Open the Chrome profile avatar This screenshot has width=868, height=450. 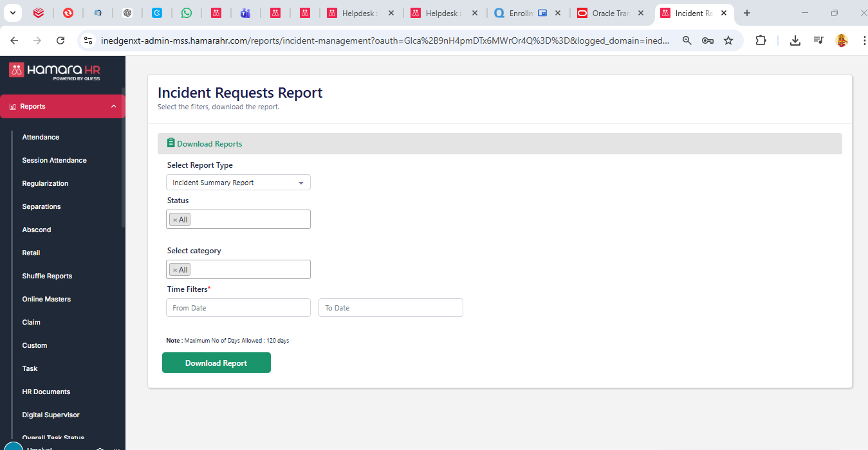(x=842, y=40)
